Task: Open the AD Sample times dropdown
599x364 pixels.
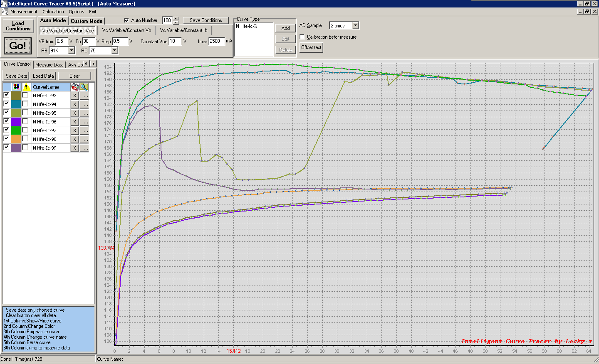Action: pyautogui.click(x=355, y=25)
